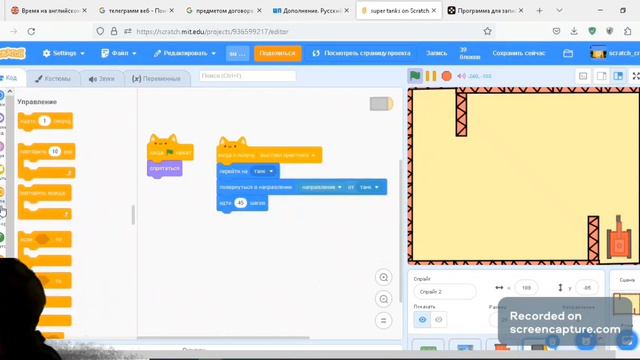Image resolution: width=640 pixels, height=360 pixels.
Task: Click the green flag to run project
Action: coord(415,76)
